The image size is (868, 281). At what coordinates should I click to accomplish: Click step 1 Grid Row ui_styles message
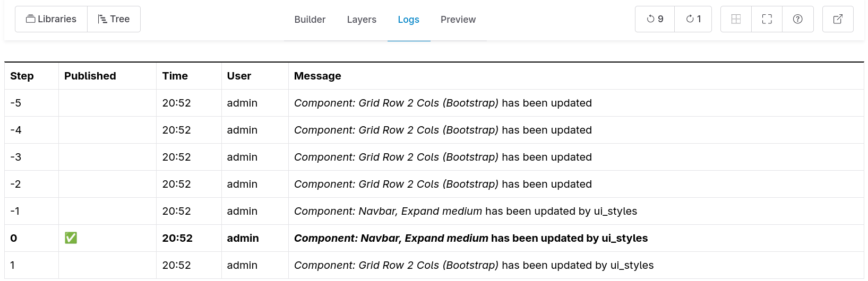click(x=474, y=265)
